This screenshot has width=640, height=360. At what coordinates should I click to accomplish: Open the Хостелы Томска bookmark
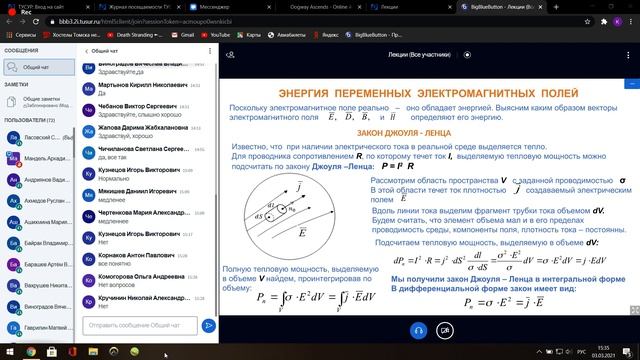71,35
